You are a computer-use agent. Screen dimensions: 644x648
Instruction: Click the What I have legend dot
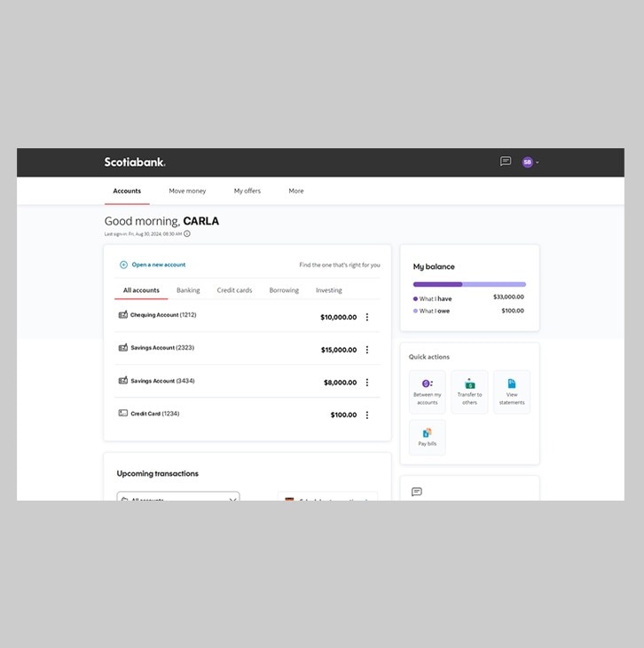coord(415,299)
